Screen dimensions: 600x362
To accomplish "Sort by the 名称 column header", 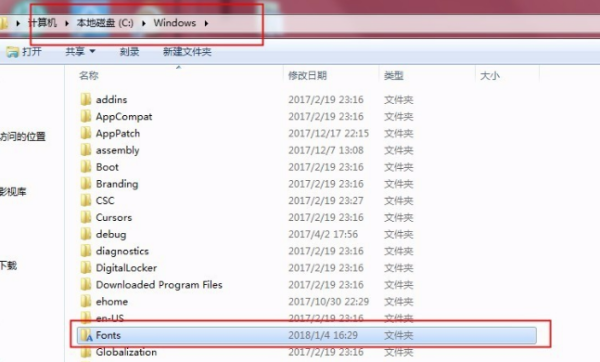I will [89, 75].
